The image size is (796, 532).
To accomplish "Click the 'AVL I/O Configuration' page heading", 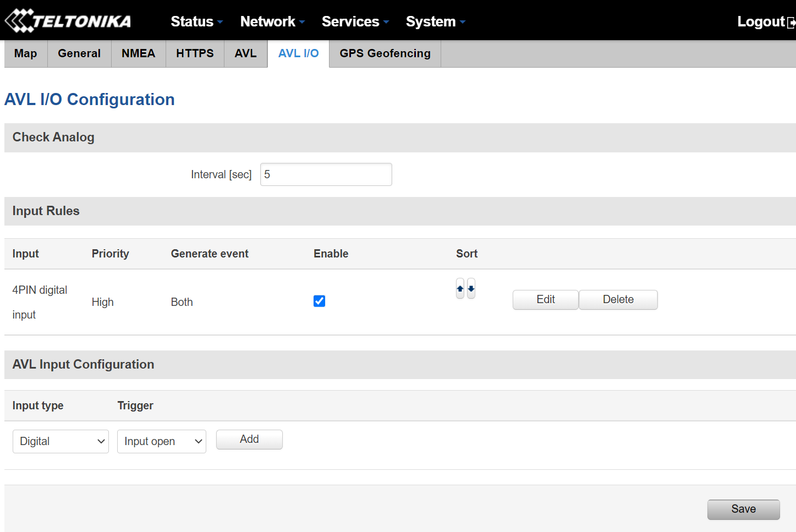I will [x=90, y=99].
